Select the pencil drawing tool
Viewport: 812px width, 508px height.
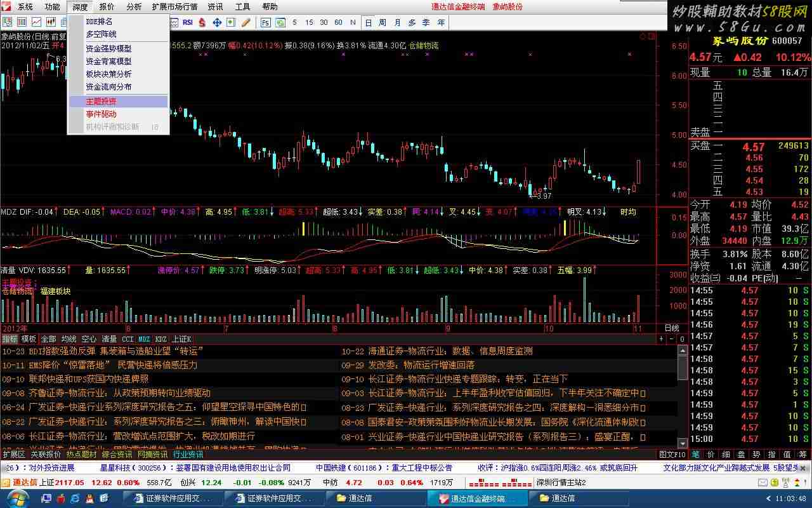pyautogui.click(x=246, y=22)
